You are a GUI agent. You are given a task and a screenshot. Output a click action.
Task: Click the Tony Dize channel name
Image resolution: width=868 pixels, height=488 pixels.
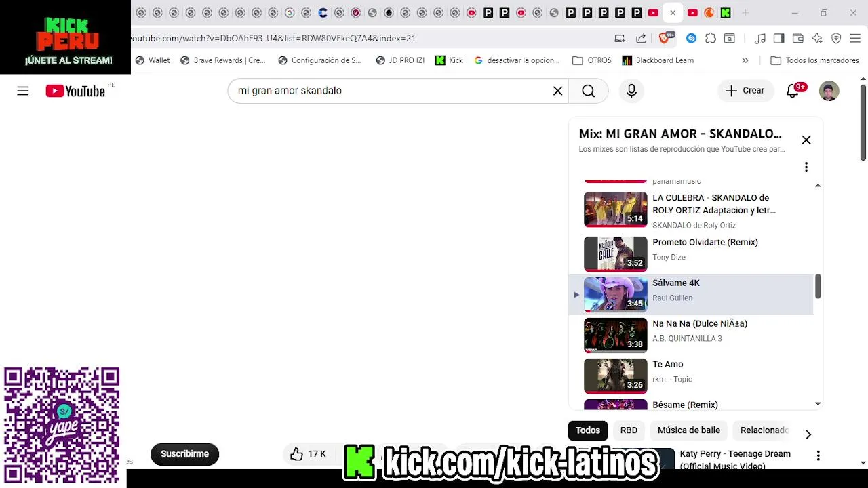pos(669,257)
